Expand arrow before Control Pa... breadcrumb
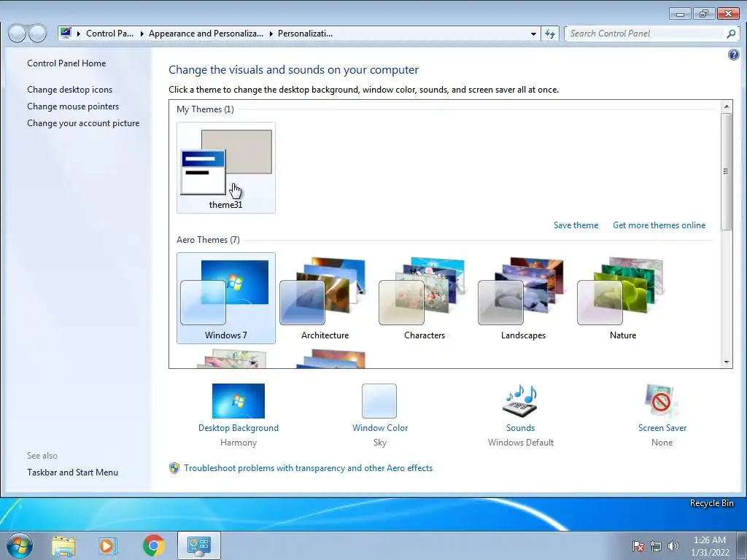Screen dimensions: 747x560 [x=79, y=34]
